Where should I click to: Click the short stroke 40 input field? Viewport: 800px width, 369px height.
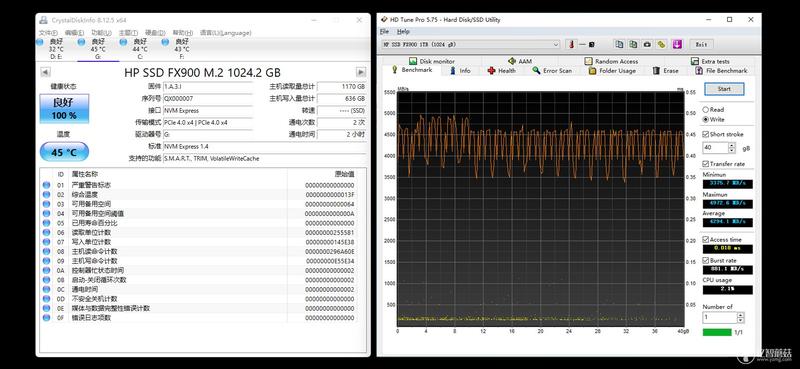715,148
